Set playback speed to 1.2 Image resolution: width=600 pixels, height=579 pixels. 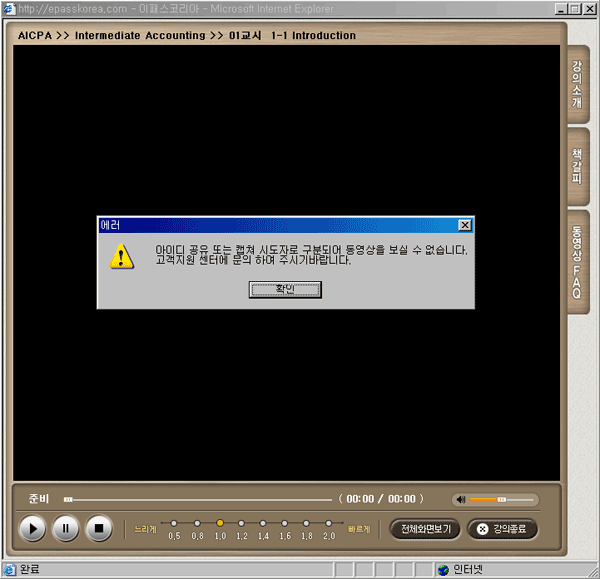[241, 523]
